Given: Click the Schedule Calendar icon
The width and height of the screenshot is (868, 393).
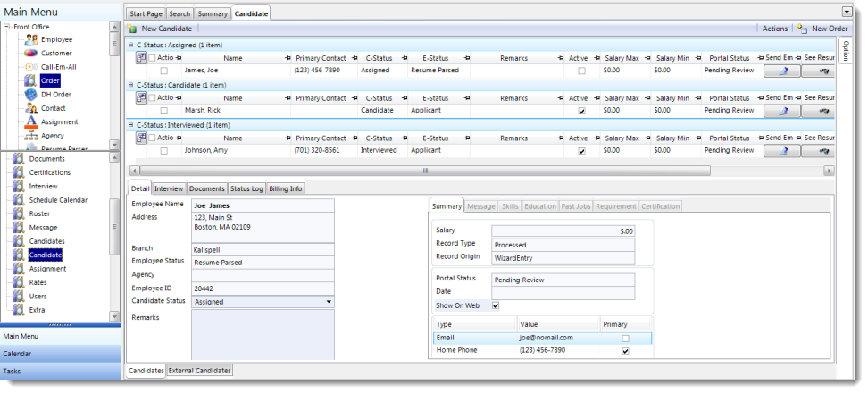Looking at the screenshot, I should (x=17, y=200).
